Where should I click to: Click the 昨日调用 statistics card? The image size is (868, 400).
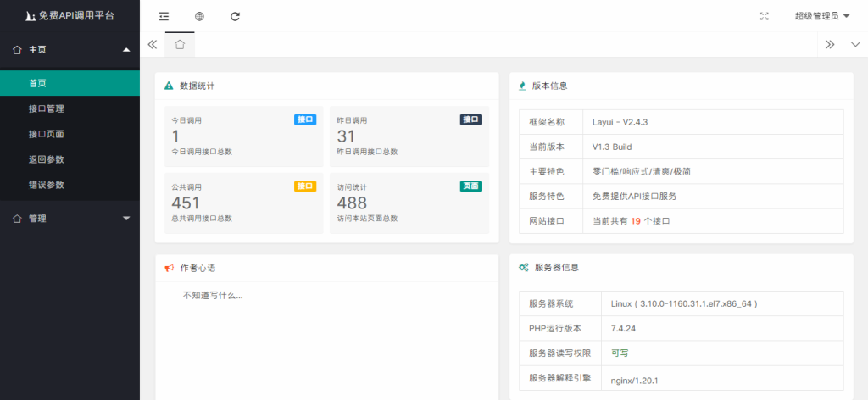click(x=409, y=136)
